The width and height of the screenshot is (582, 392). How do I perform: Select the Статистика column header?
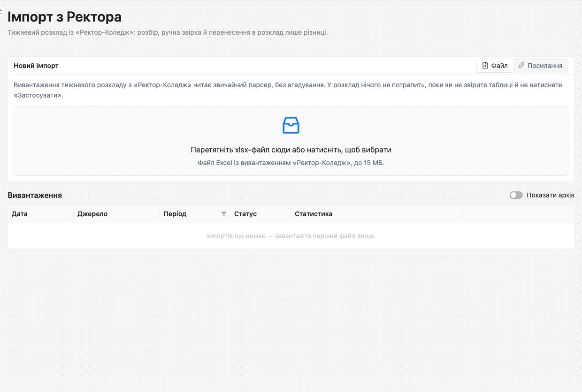377,214
